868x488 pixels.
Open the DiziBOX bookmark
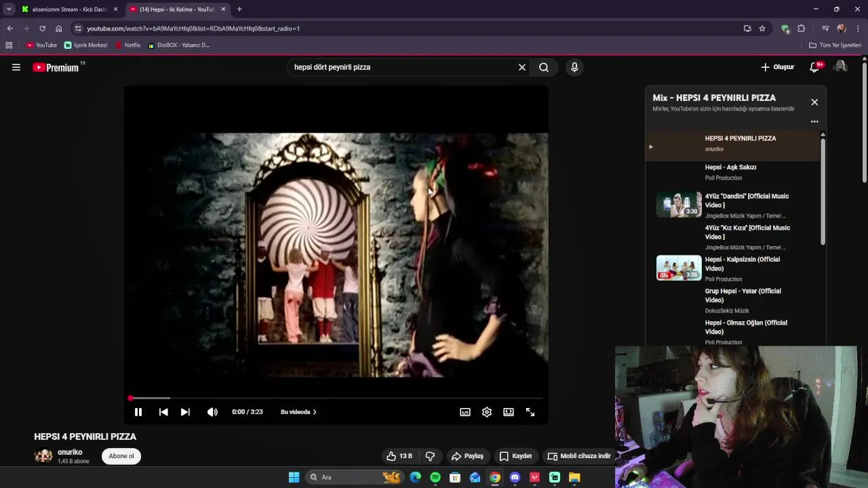click(179, 45)
